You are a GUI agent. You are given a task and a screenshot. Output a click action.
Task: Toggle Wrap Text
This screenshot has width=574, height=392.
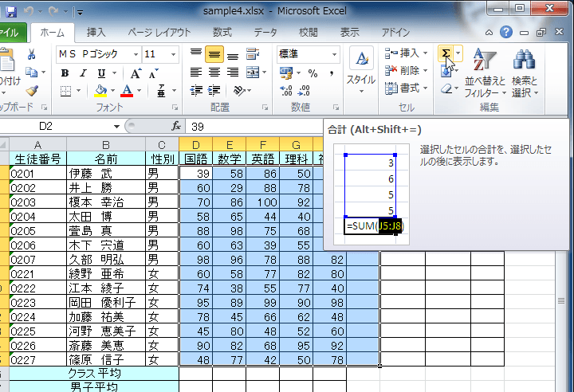tap(253, 54)
